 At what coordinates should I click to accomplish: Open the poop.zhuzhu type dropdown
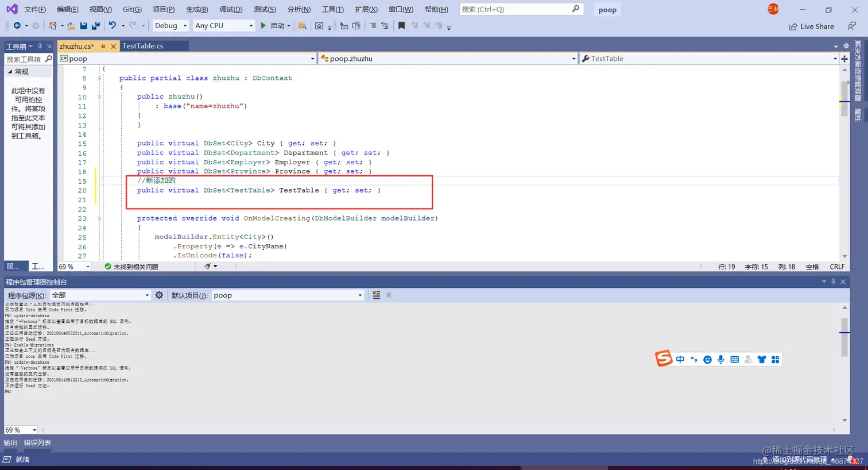(448, 59)
